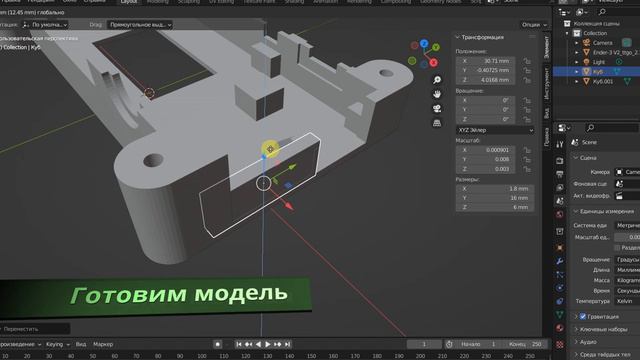Select the Куб.001 object in outliner

603,81
